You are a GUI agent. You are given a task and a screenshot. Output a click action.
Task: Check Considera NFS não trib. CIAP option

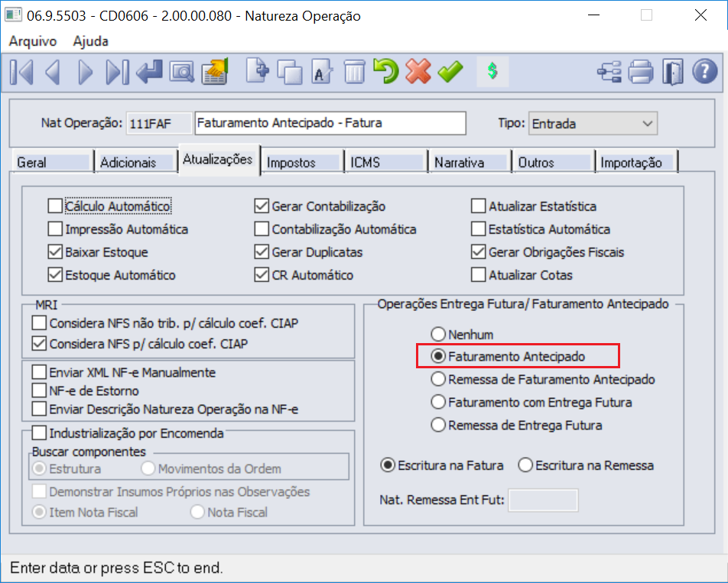point(39,322)
